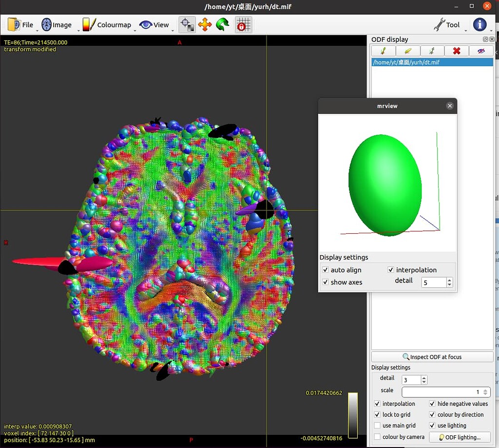The image size is (499, 448).
Task: Activate the orange pan arrows tool
Action: tap(205, 24)
